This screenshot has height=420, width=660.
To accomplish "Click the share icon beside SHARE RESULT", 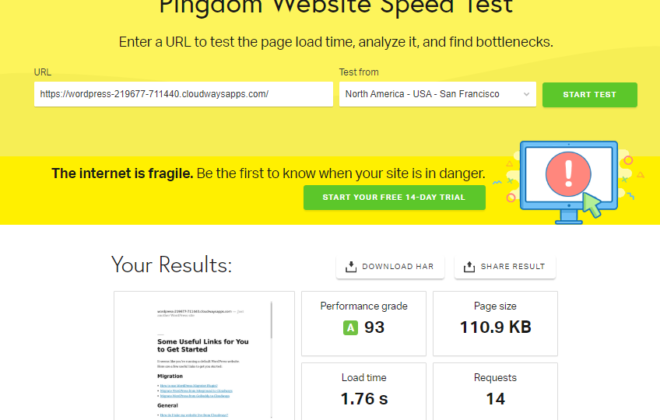I will (x=469, y=266).
